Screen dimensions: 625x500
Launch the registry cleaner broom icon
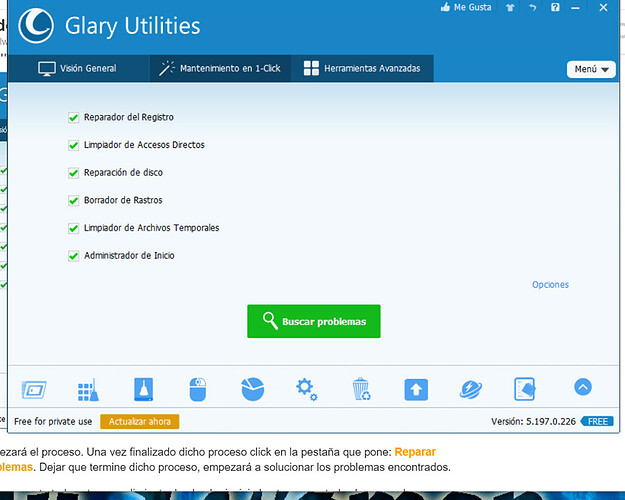(88, 390)
